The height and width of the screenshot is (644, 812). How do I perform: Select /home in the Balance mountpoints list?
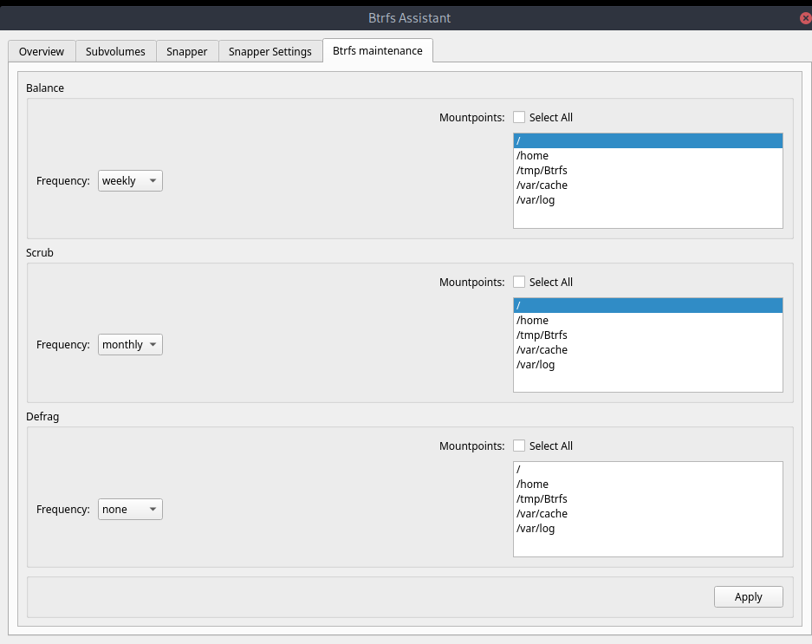[x=648, y=155]
